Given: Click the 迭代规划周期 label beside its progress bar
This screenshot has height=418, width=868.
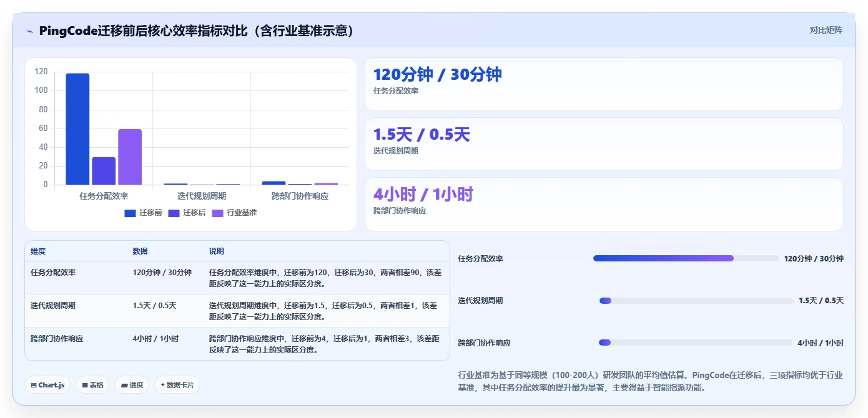Looking at the screenshot, I should tap(481, 301).
